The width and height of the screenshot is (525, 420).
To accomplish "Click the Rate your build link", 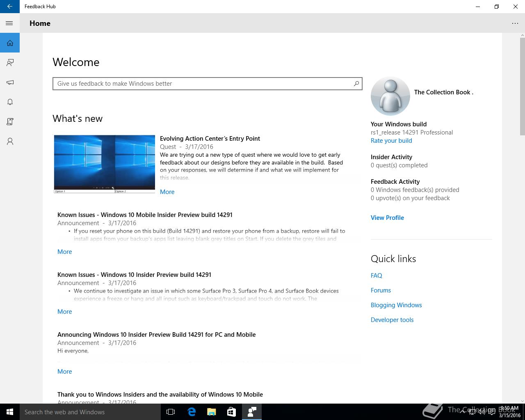I will pyautogui.click(x=391, y=141).
